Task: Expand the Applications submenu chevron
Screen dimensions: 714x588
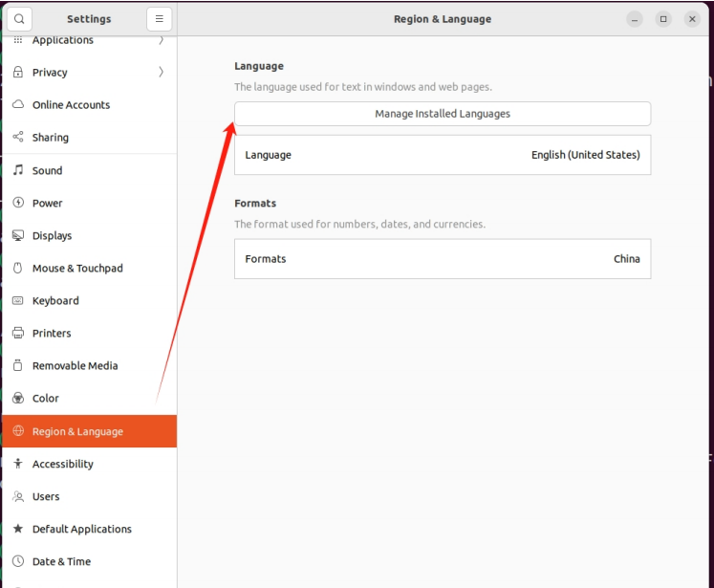Action: coord(161,40)
